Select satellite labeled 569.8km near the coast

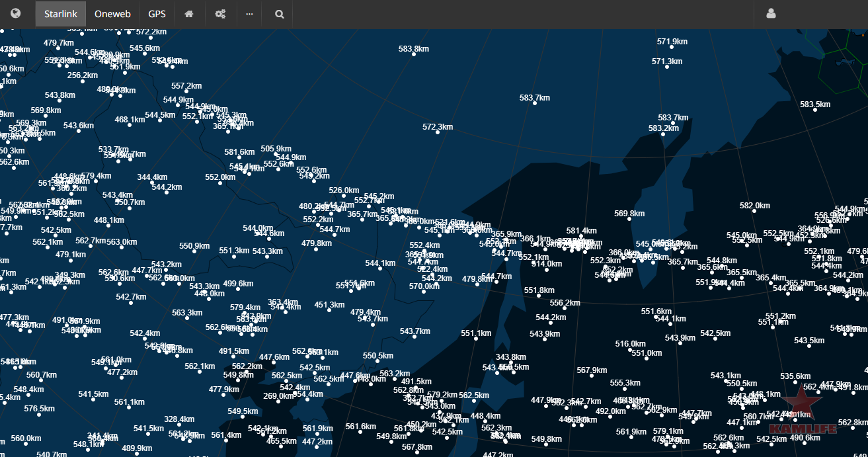click(629, 214)
